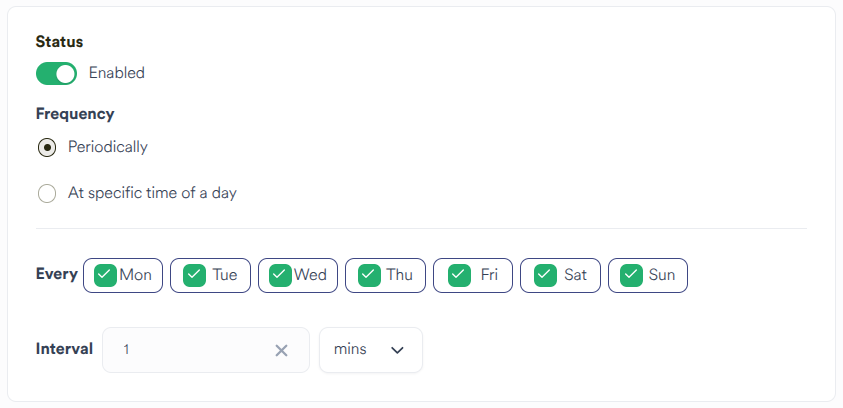Uncheck the Sun checkbox
The width and height of the screenshot is (843, 408).
click(631, 275)
